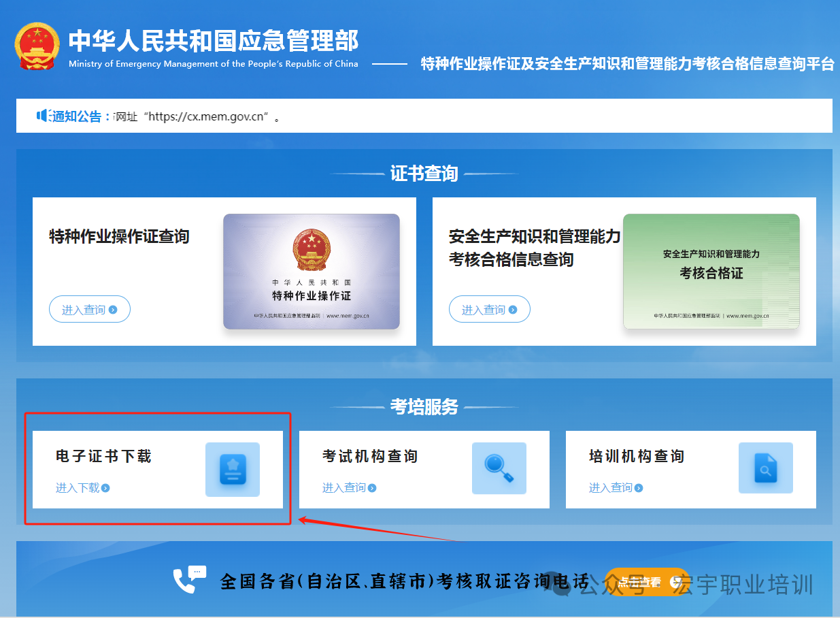The height and width of the screenshot is (618, 840).
Task: Click 进入查询 under 培训机构查询
Action: (616, 488)
